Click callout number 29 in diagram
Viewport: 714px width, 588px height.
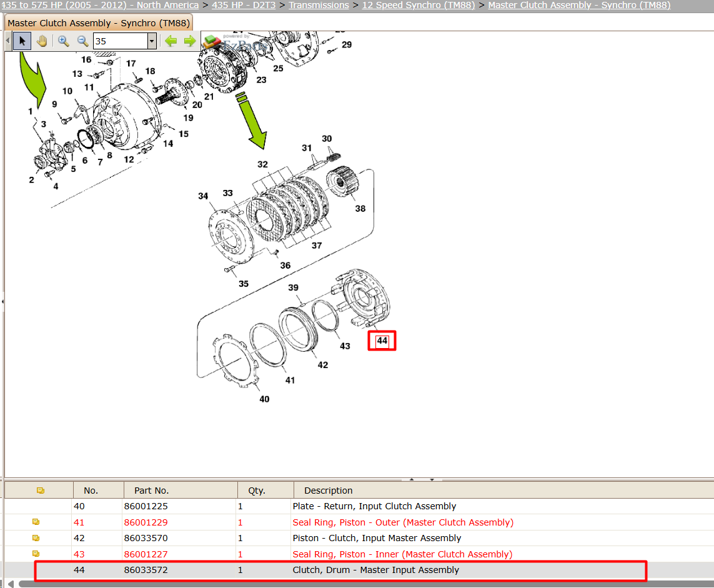pos(347,44)
